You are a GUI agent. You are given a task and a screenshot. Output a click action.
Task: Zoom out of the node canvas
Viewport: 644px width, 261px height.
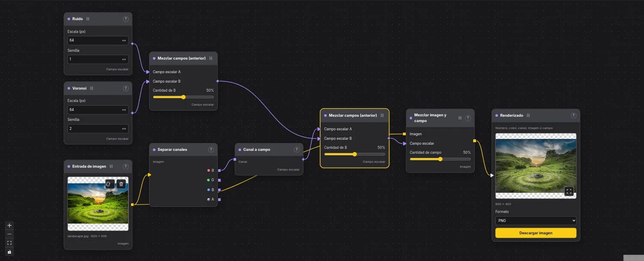[9, 234]
